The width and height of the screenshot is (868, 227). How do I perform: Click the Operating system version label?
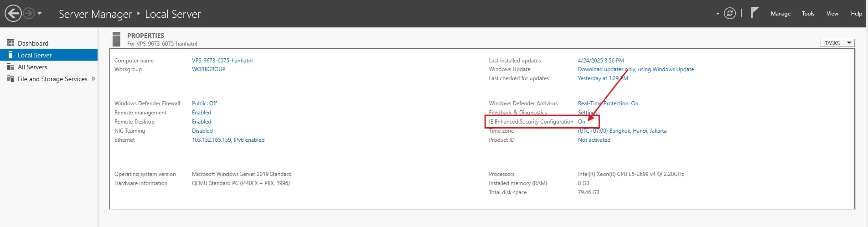[145, 174]
